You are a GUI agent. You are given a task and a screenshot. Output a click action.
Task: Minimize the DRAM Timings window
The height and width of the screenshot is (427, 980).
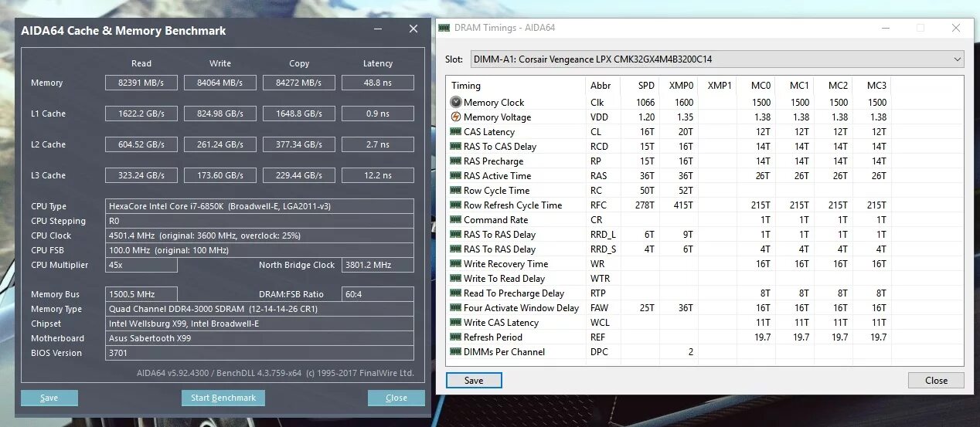coord(884,28)
